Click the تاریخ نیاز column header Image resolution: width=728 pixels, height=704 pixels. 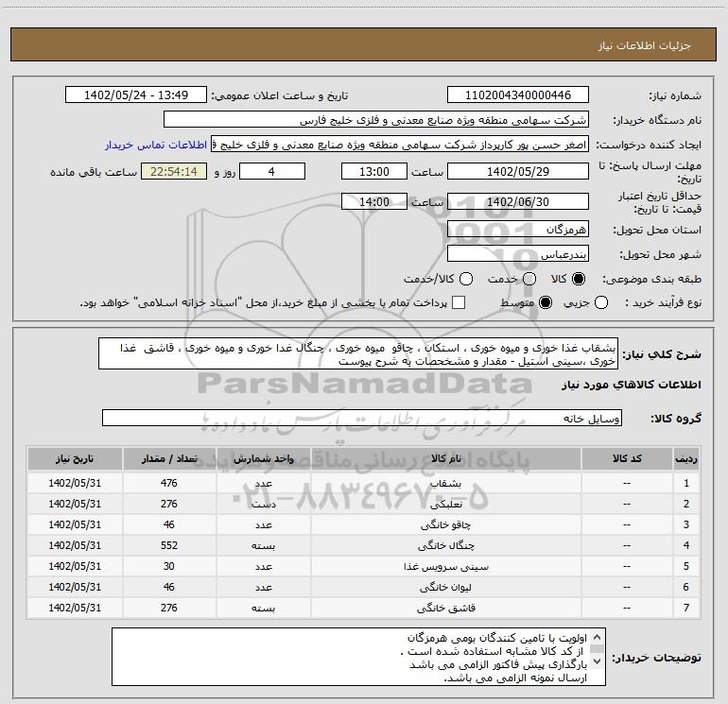tap(75, 458)
